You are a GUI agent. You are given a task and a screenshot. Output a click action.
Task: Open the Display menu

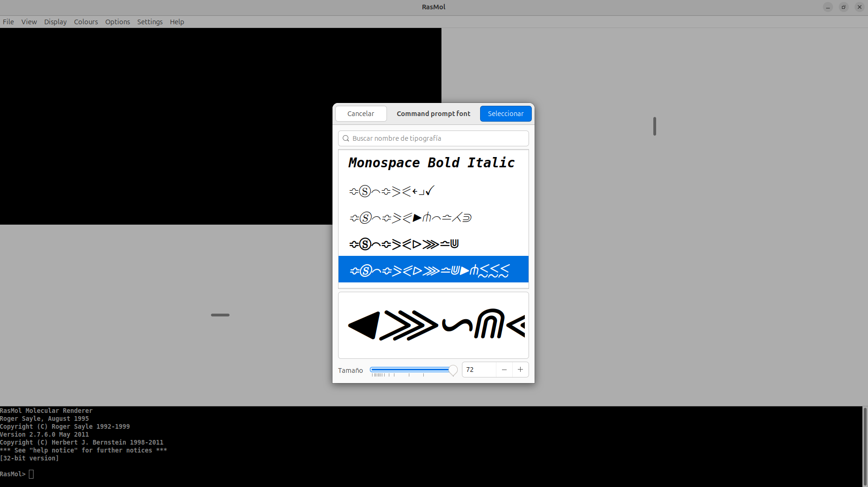[x=55, y=22]
